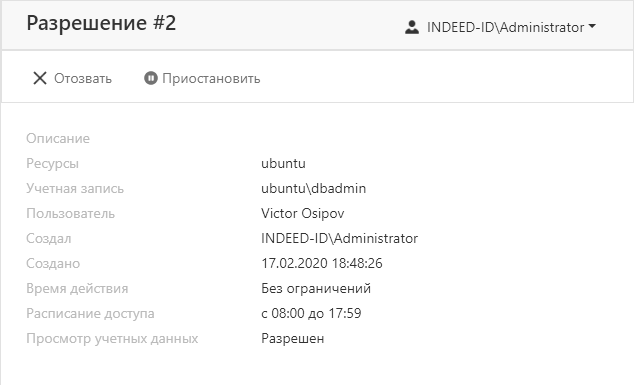Image resolution: width=634 pixels, height=385 pixels.
Task: Click the X revoke icon
Action: pos(40,78)
